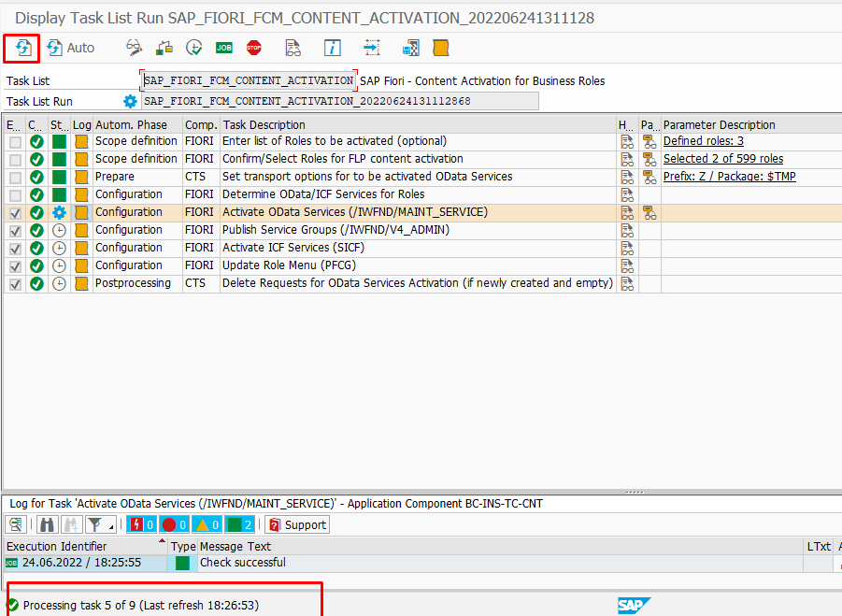The image size is (842, 616).
Task: Uncheck the 'Update Role Menu (PFCG)' checkbox
Action: (x=16, y=265)
